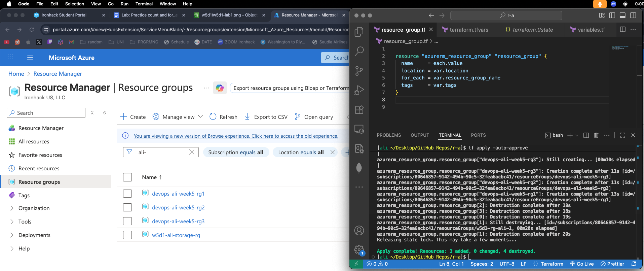644x271 pixels.
Task: Click Azure side menu Search field
Action: coord(46,113)
